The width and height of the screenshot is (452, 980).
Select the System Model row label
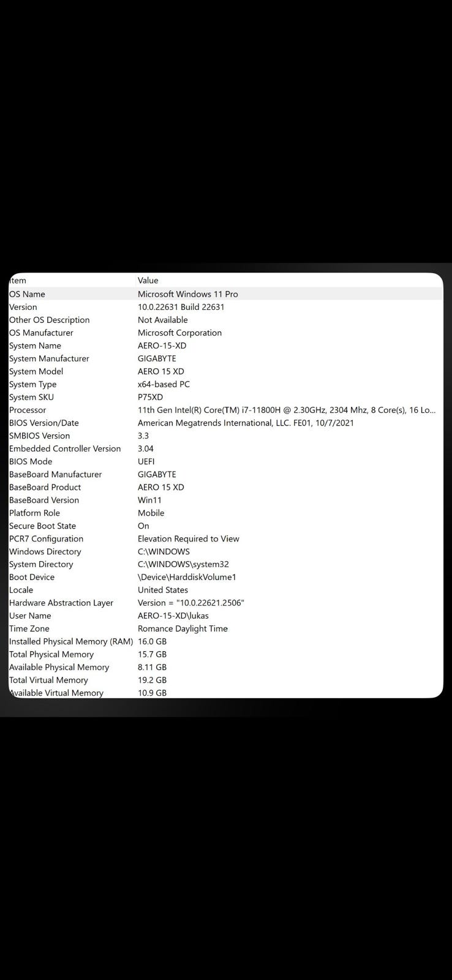coord(36,371)
